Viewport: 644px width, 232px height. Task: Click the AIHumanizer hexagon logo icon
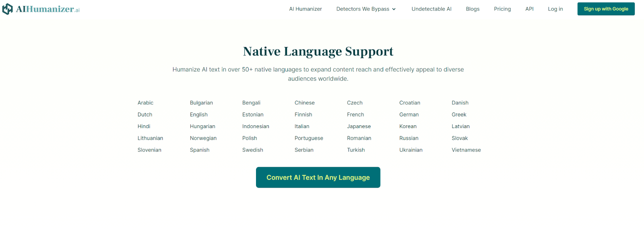(x=7, y=9)
